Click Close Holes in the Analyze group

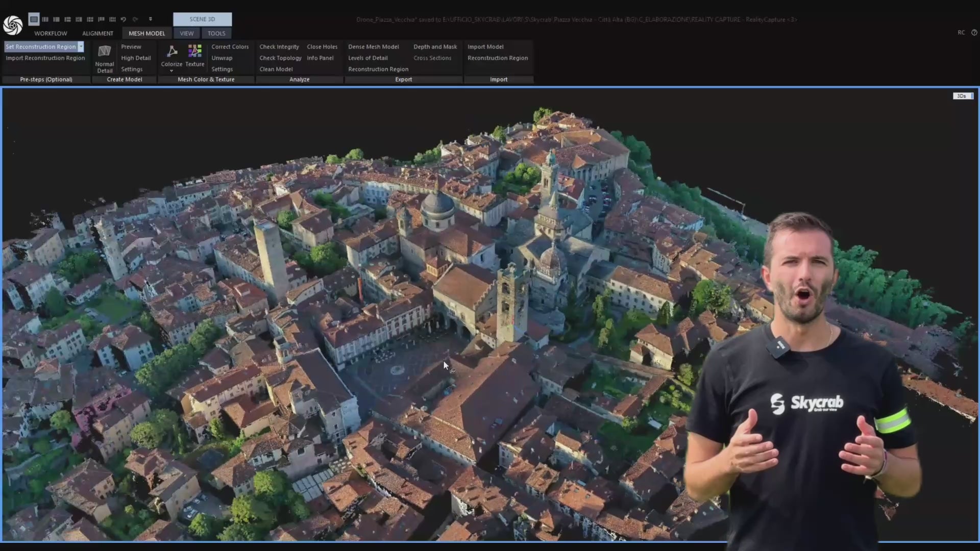tap(322, 46)
